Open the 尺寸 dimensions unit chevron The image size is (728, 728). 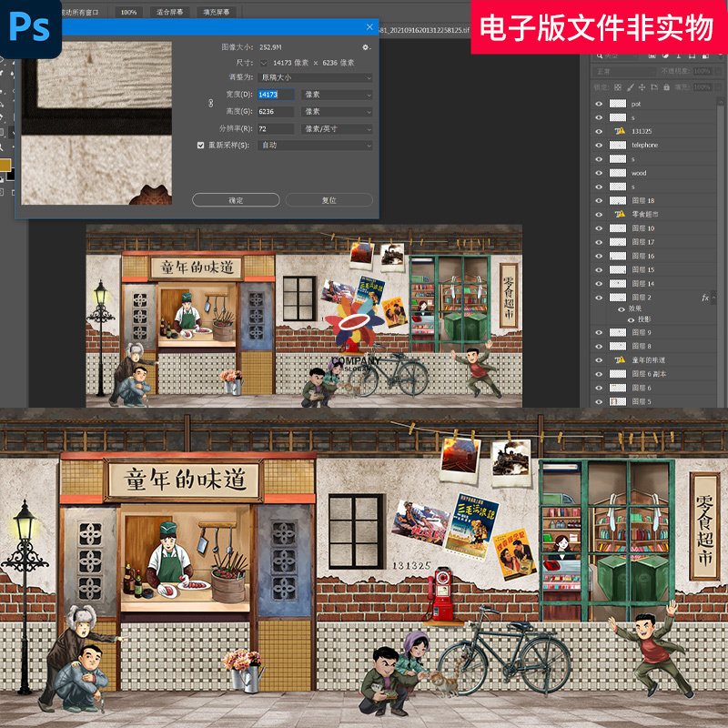click(264, 63)
